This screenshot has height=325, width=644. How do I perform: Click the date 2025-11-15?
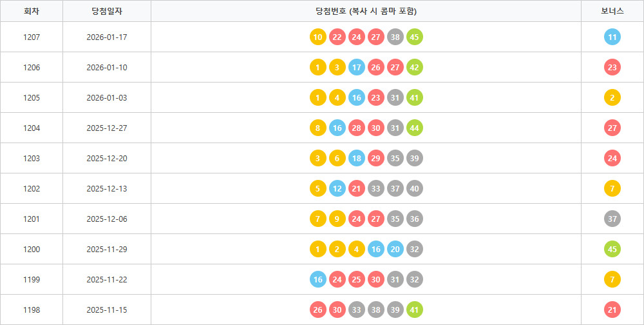[107, 310]
